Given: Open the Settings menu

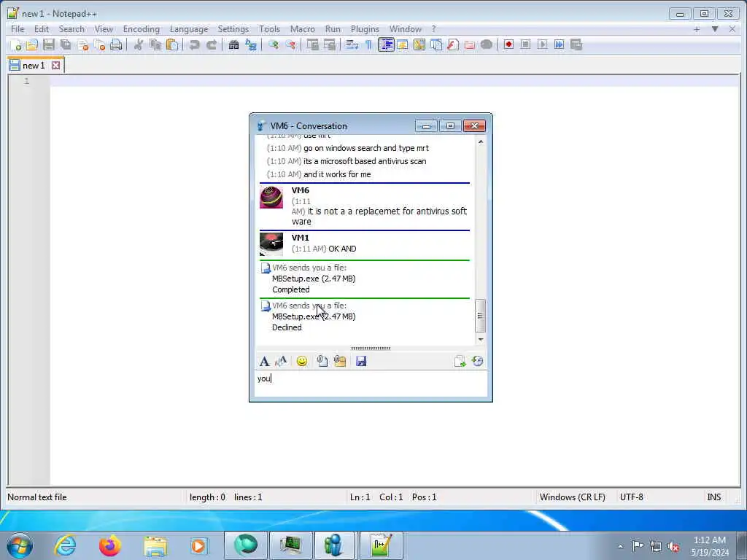Looking at the screenshot, I should [x=233, y=29].
